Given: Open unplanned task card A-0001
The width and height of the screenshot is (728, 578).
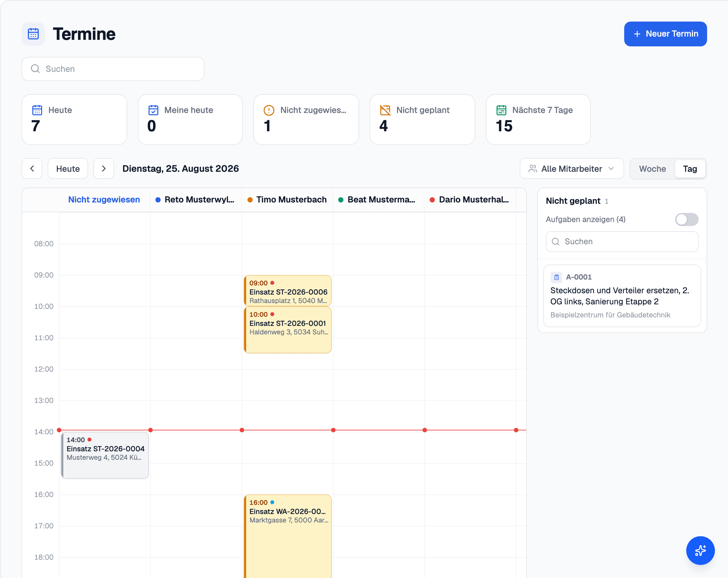Looking at the screenshot, I should 622,296.
